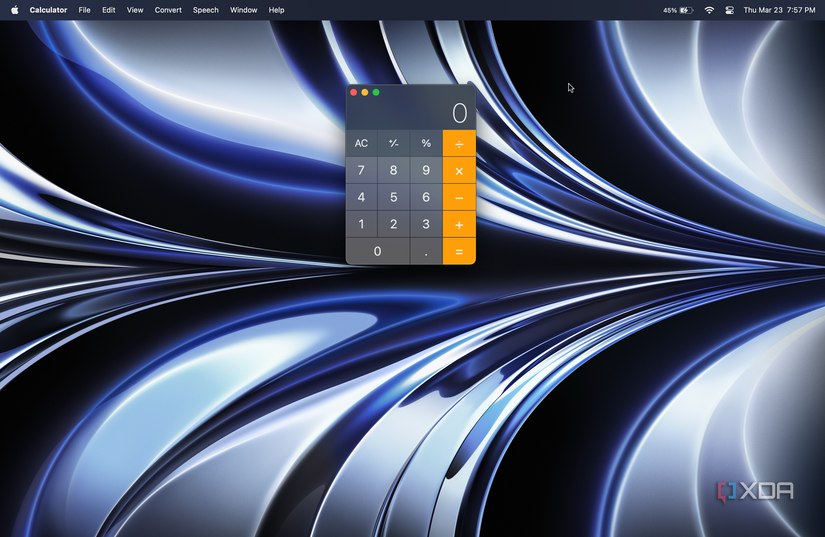825x537 pixels.
Task: Select the multiply operator key
Action: (459, 170)
